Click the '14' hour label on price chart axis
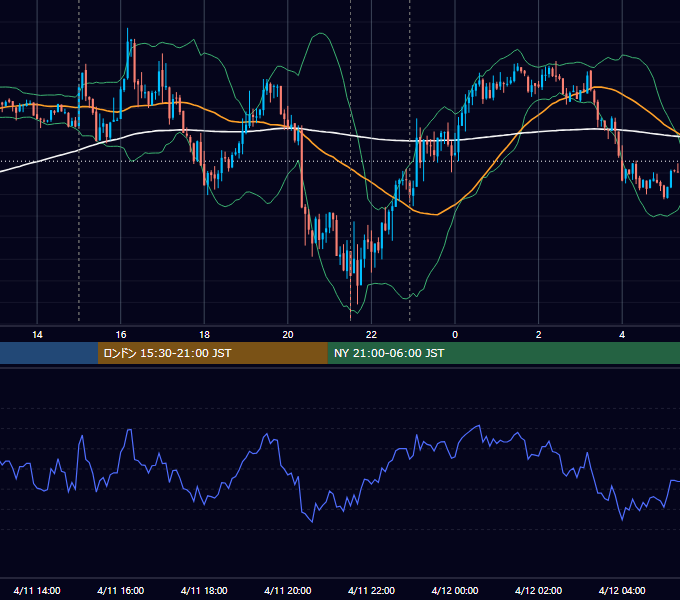Viewport: 680px width, 600px height. (37, 335)
